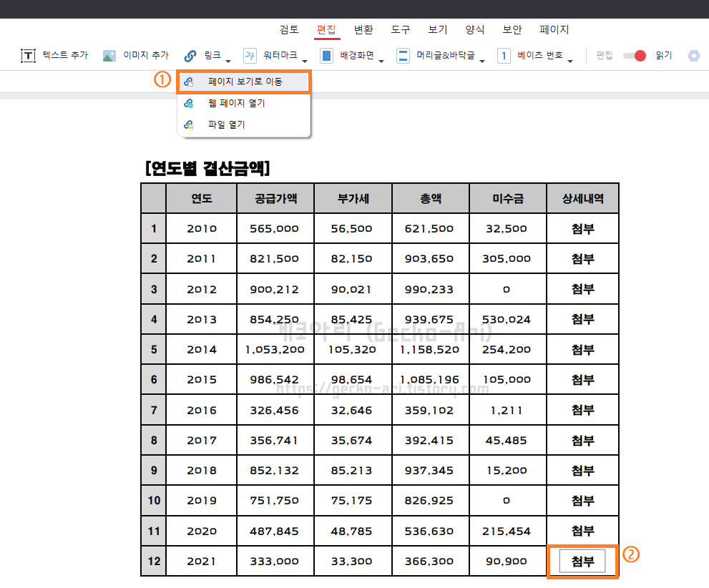Click the 편집 mode label near toggle

(604, 55)
